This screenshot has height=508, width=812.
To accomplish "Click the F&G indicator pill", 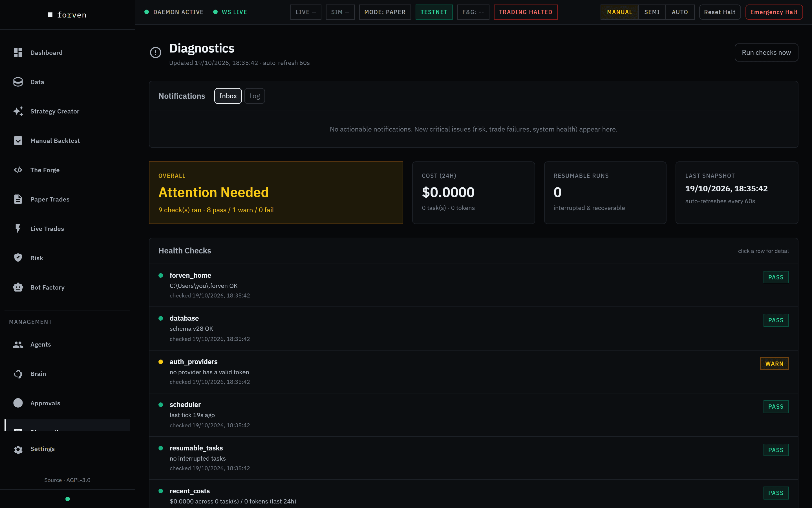I will pyautogui.click(x=473, y=12).
